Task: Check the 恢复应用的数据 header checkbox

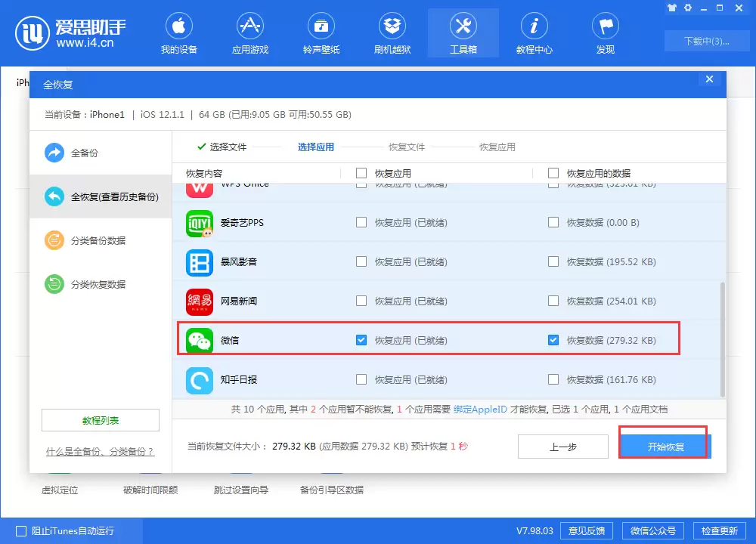Action: click(553, 173)
